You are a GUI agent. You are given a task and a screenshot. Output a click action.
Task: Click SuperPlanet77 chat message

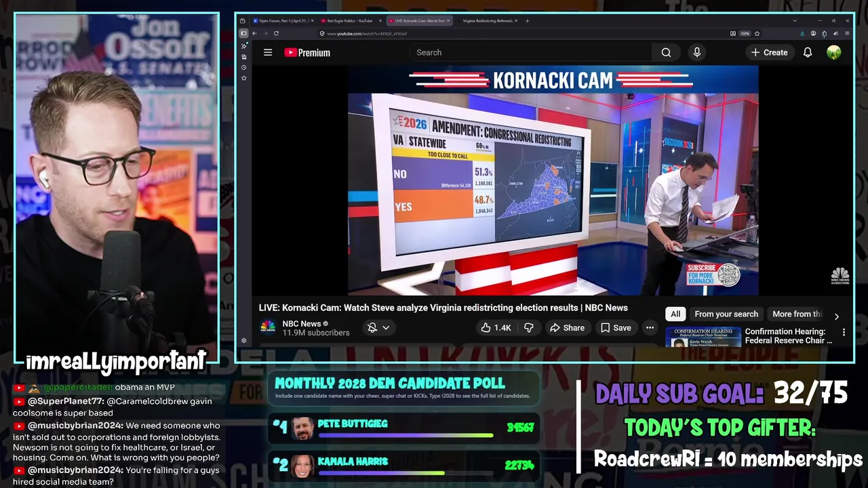click(x=113, y=407)
